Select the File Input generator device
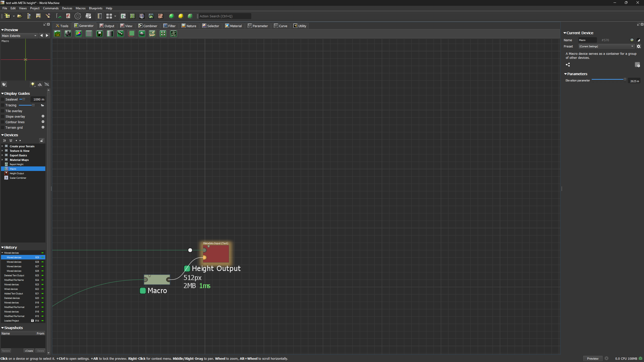644x362 pixels. coord(100,34)
